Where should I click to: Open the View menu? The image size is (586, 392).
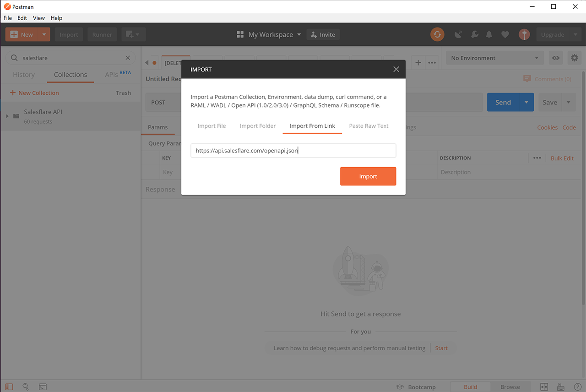pyautogui.click(x=39, y=18)
